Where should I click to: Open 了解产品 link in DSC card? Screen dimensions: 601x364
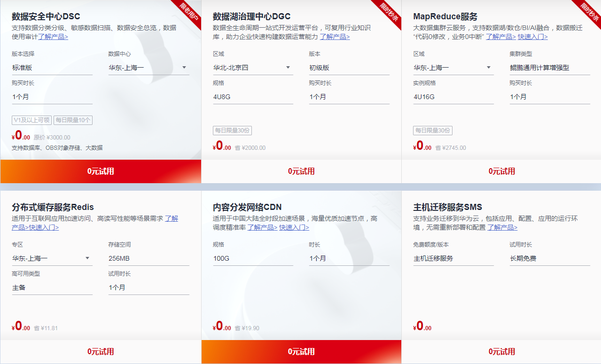coord(53,37)
